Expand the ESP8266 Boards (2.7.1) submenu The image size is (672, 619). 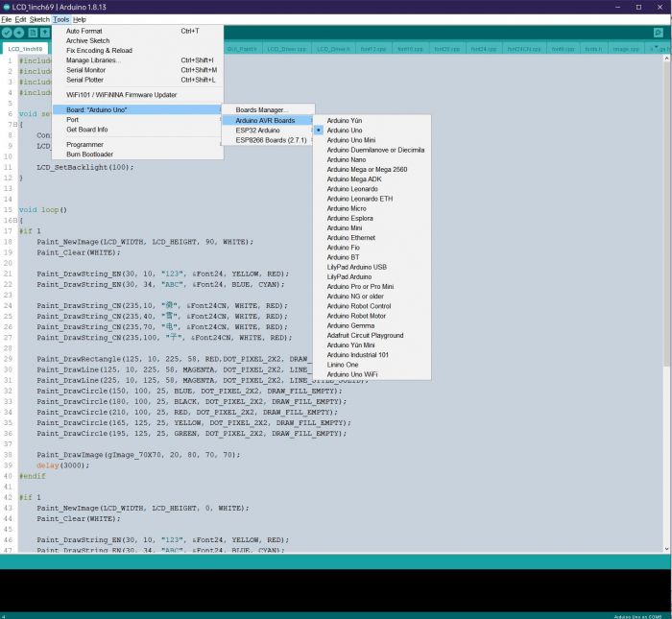click(x=268, y=140)
